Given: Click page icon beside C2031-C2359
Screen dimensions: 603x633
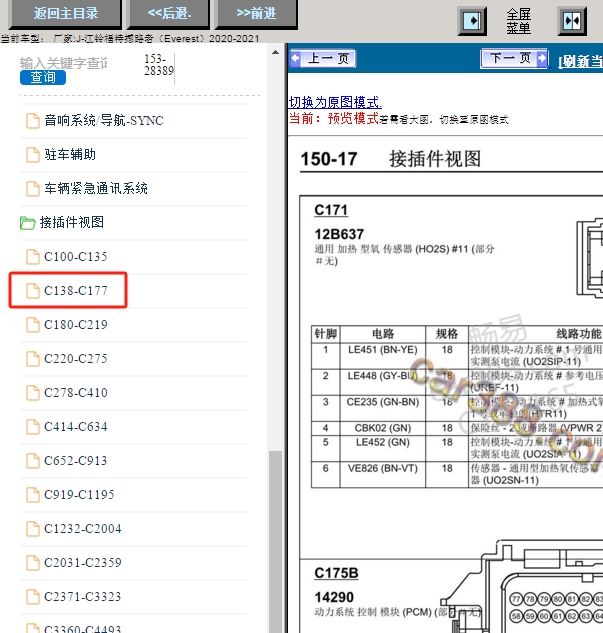Looking at the screenshot, I should [x=33, y=562].
